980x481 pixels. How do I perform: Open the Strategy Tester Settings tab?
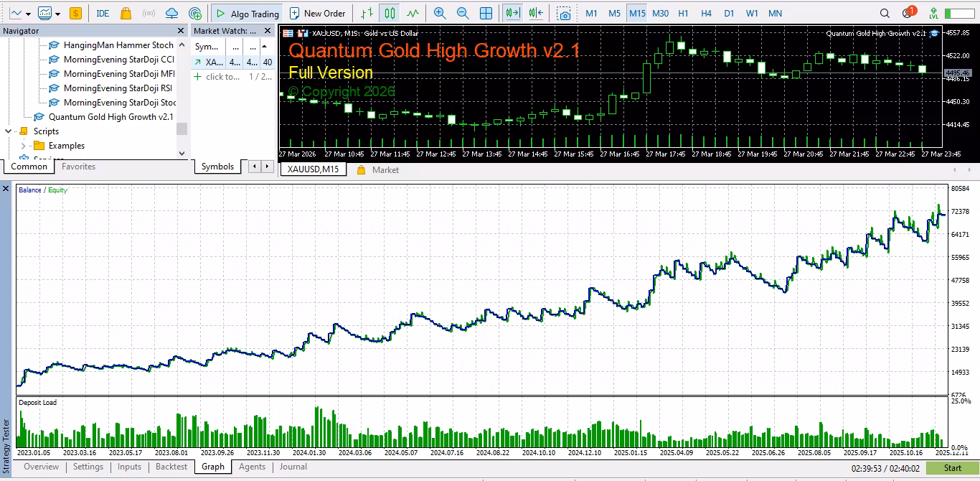point(88,467)
